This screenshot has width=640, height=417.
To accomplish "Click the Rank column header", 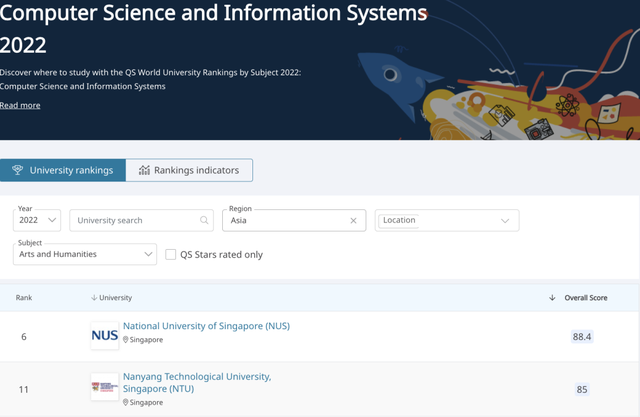I will pos(24,298).
